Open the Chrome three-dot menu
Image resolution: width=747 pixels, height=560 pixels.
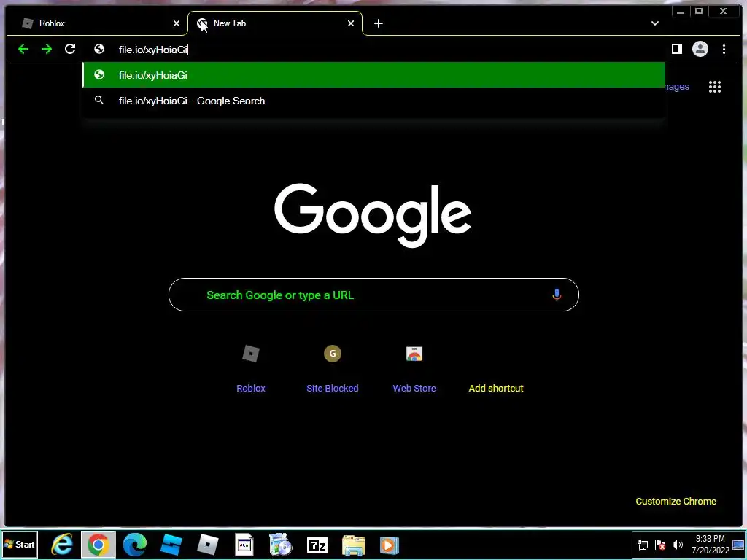724,49
